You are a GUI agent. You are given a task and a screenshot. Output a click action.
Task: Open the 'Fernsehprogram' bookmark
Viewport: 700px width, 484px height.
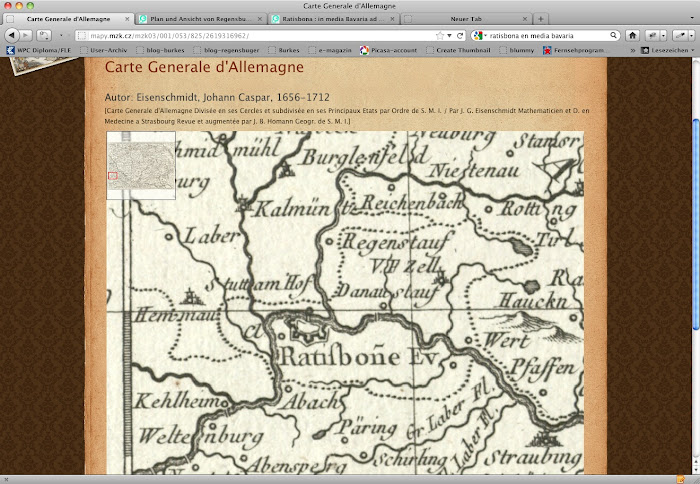pyautogui.click(x=574, y=50)
